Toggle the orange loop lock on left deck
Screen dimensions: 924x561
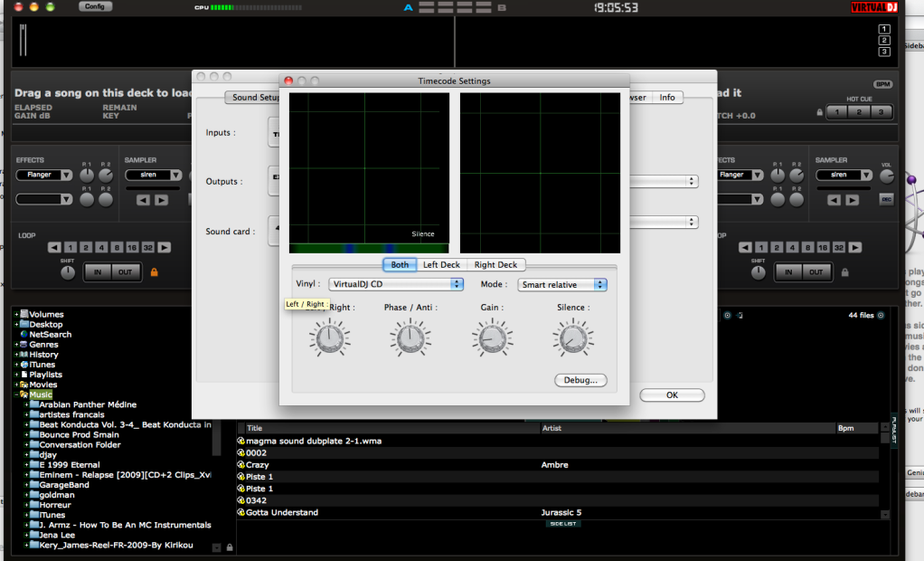pos(155,272)
